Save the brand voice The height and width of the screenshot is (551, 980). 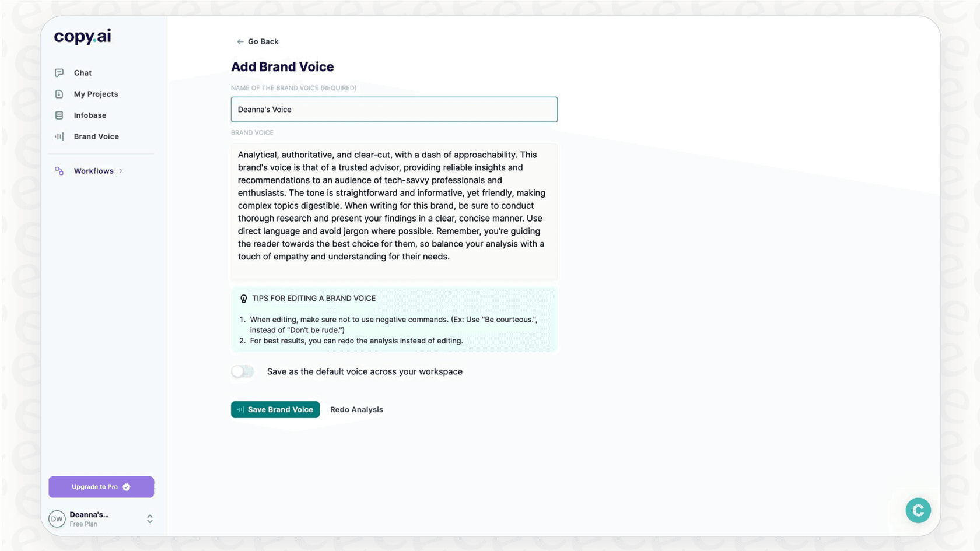click(x=275, y=409)
